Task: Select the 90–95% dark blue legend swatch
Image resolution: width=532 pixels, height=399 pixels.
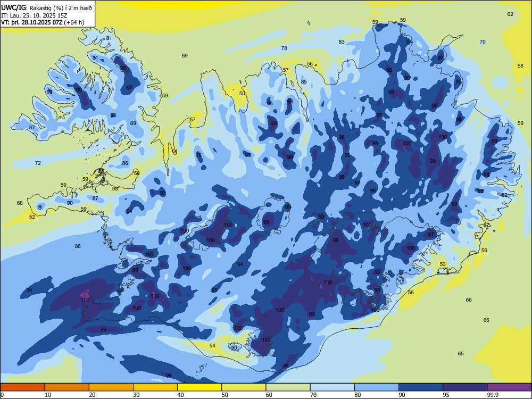Action: pyautogui.click(x=421, y=387)
